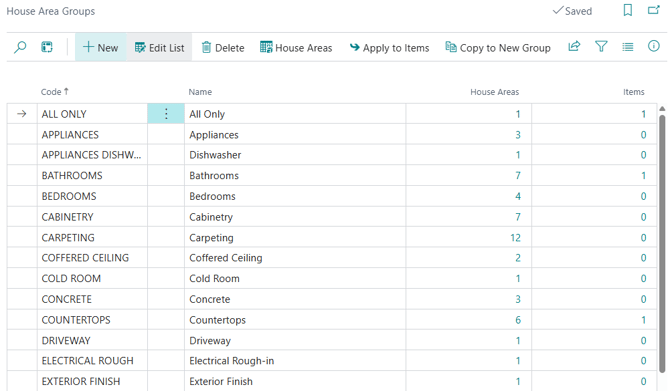Select the CABINETRY code cell
The height and width of the screenshot is (391, 670).
click(92, 217)
